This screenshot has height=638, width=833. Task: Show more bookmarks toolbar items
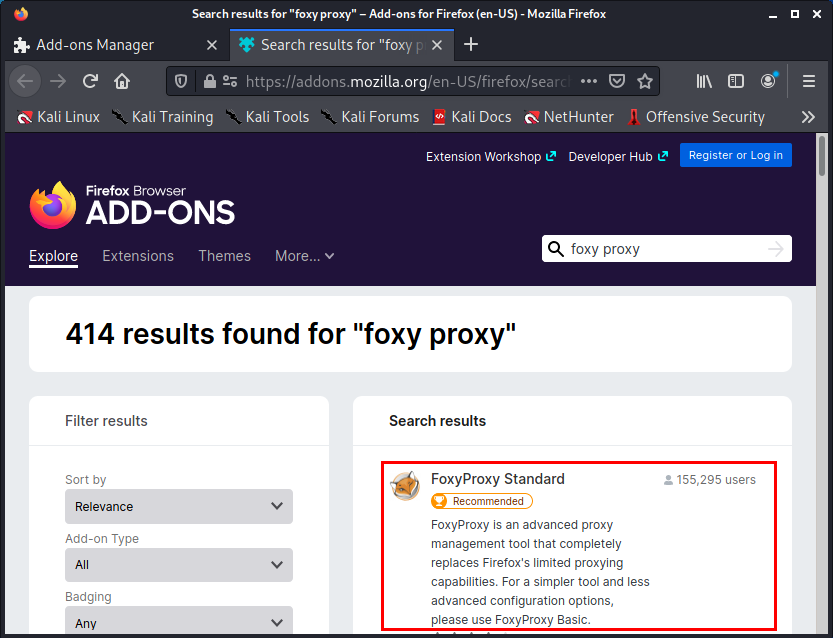808,117
